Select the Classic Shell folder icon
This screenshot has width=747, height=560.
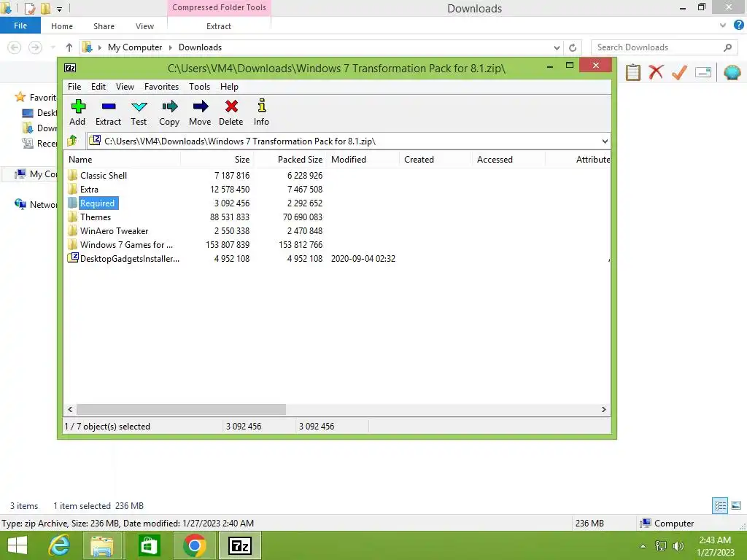coord(72,175)
